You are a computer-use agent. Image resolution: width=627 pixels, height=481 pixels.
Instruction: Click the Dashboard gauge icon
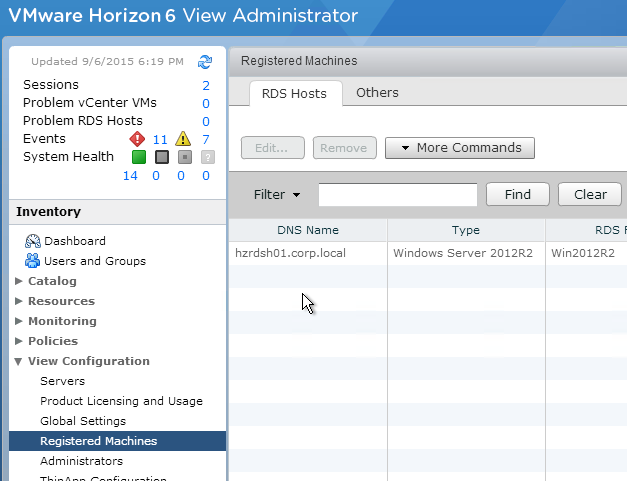[33, 241]
